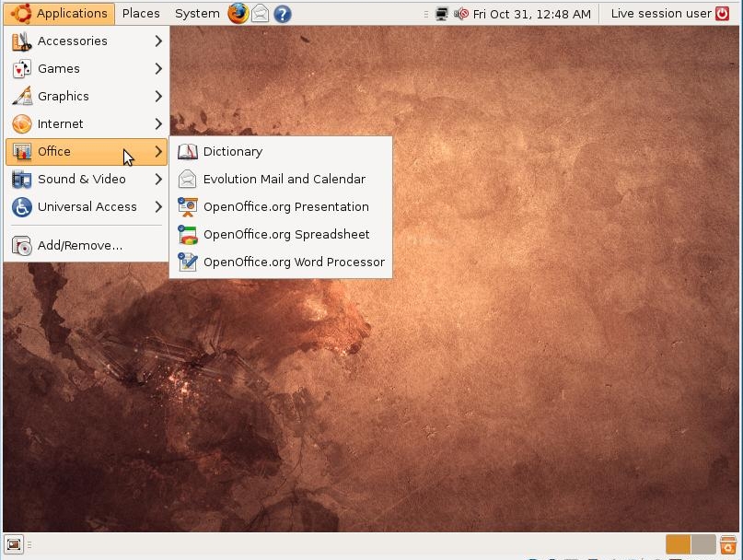Click the red power shutdown icon

[x=722, y=13]
